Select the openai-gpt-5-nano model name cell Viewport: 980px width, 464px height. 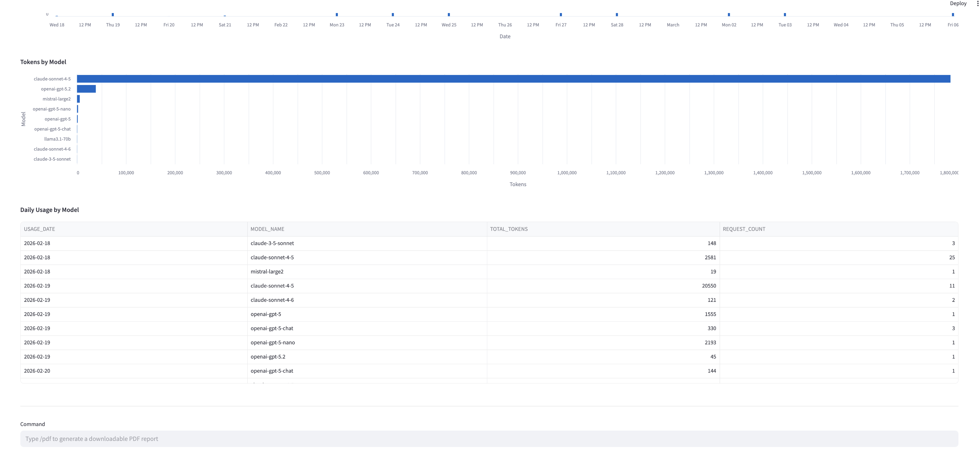[273, 342]
